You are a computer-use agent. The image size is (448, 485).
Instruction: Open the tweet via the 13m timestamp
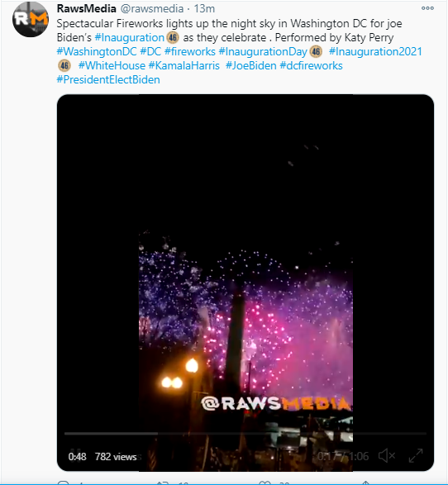(204, 8)
